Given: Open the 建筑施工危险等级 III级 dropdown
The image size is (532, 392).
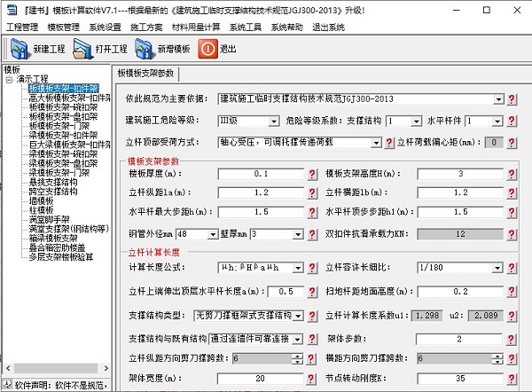Looking at the screenshot, I should pyautogui.click(x=274, y=122).
